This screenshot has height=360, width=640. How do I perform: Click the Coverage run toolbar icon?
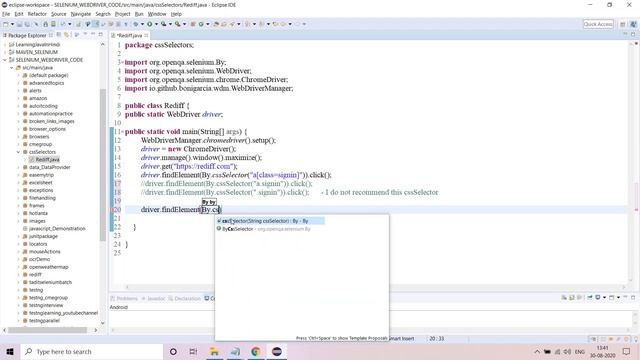[x=164, y=24]
